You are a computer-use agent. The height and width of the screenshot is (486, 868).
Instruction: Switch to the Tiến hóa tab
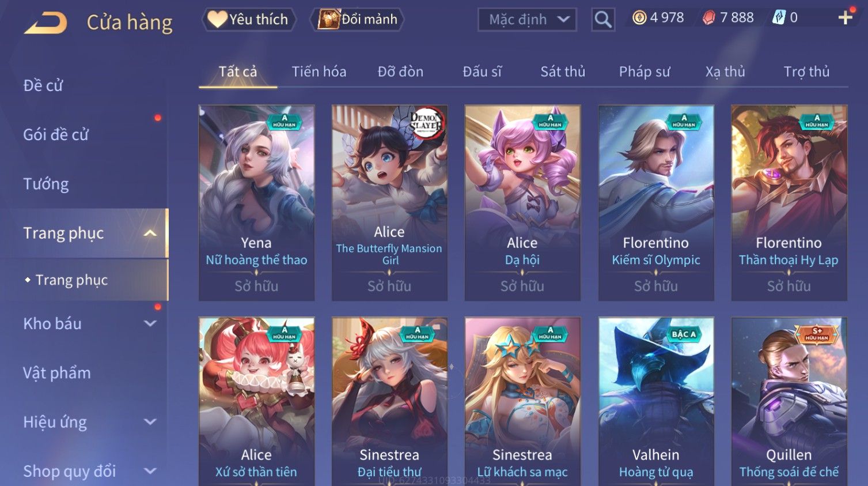319,71
